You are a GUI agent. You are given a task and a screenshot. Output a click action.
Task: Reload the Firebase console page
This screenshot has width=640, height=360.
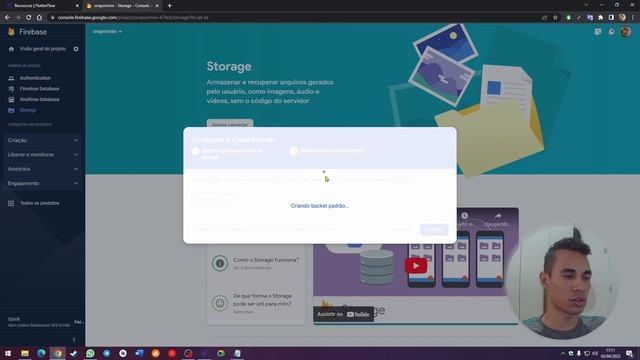[x=29, y=18]
